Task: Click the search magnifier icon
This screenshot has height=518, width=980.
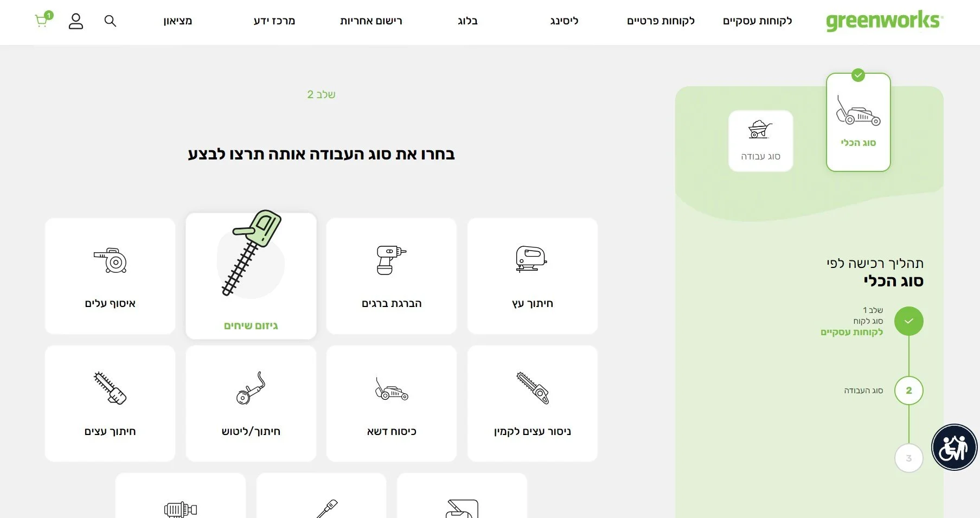Action: coord(110,21)
